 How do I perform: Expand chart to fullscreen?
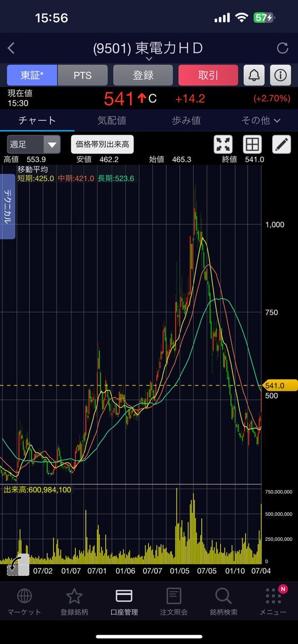pyautogui.click(x=223, y=144)
